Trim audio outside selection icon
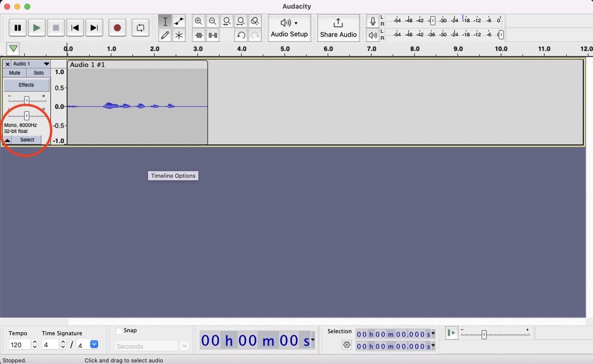The width and height of the screenshot is (593, 364). pos(199,35)
